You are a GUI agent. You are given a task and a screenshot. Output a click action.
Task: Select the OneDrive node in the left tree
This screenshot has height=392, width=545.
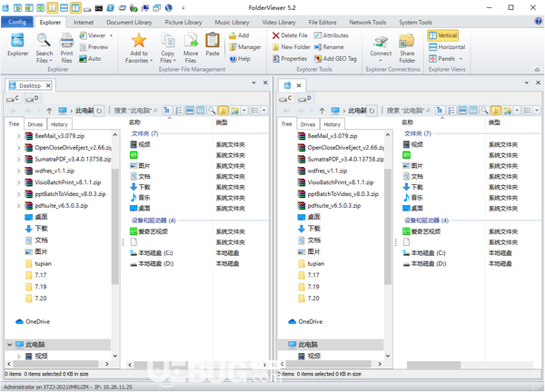click(33, 322)
